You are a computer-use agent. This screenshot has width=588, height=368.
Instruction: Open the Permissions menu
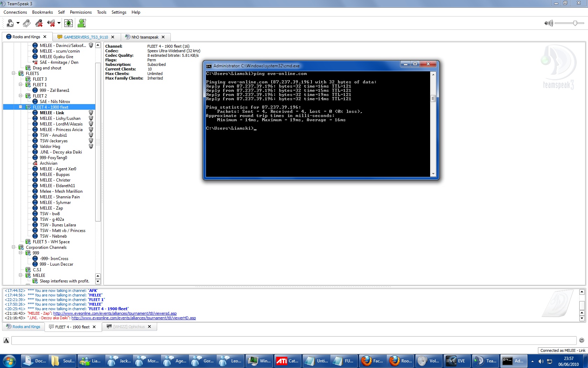coord(81,12)
